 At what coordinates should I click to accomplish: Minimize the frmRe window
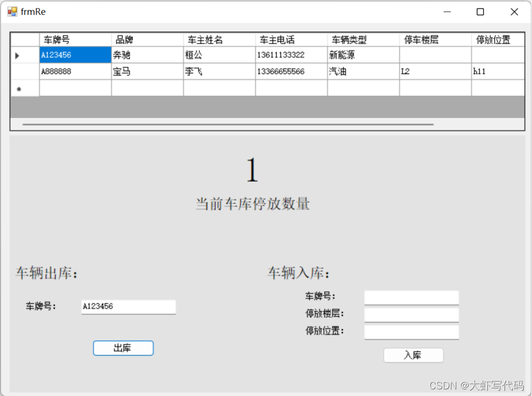click(x=447, y=12)
